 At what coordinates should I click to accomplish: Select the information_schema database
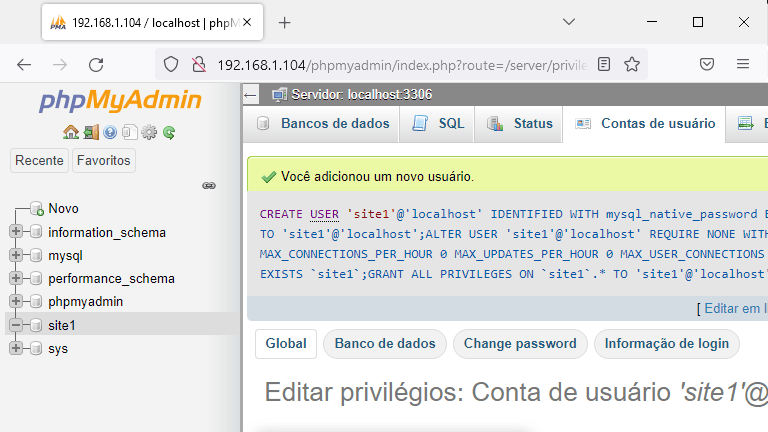tap(107, 232)
